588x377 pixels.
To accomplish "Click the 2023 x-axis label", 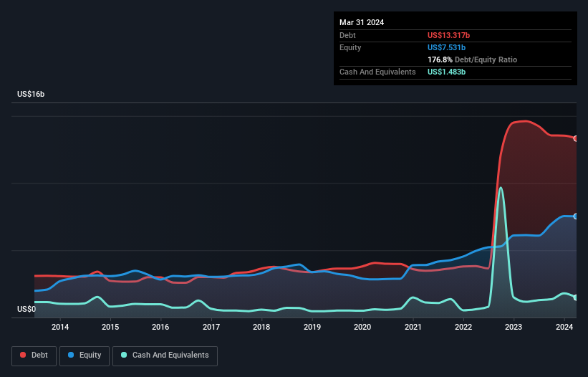I will pos(514,327).
